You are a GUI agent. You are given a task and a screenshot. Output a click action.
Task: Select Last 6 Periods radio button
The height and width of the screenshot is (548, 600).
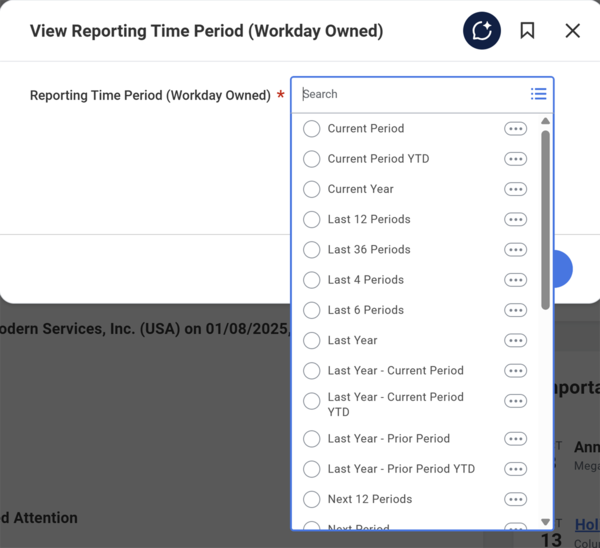click(311, 310)
